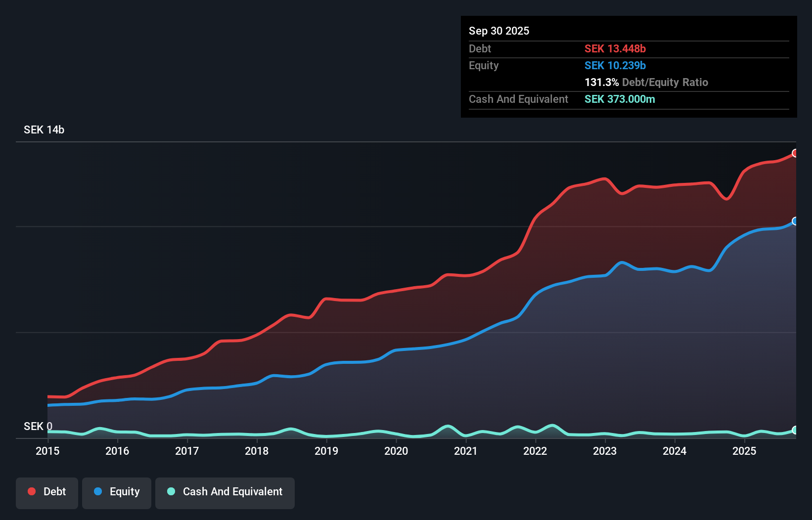Click the red Debt legend dot
The width and height of the screenshot is (812, 520).
(31, 491)
